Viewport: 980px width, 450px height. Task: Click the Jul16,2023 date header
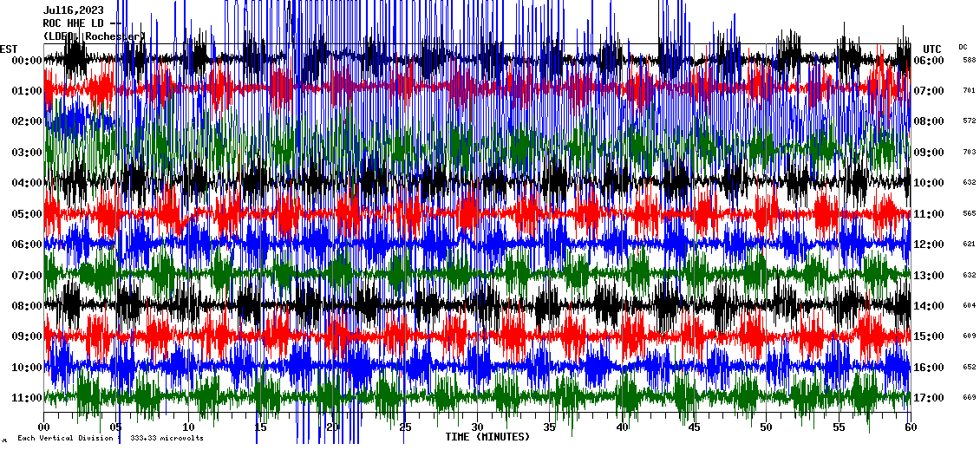(x=74, y=10)
